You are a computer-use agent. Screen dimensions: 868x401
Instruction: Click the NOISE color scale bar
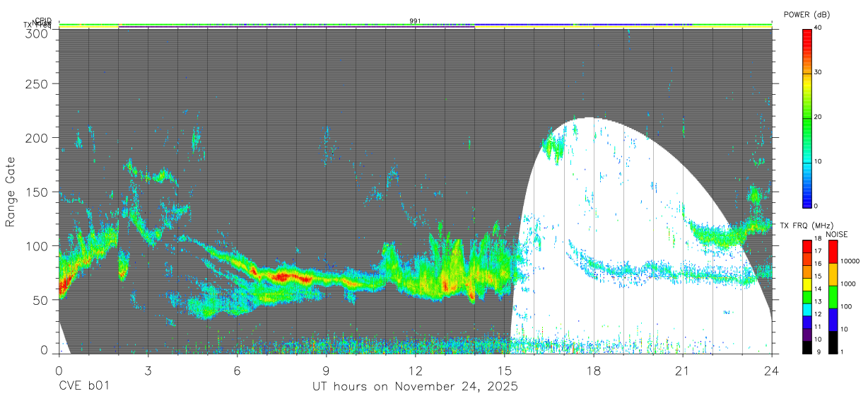833,297
